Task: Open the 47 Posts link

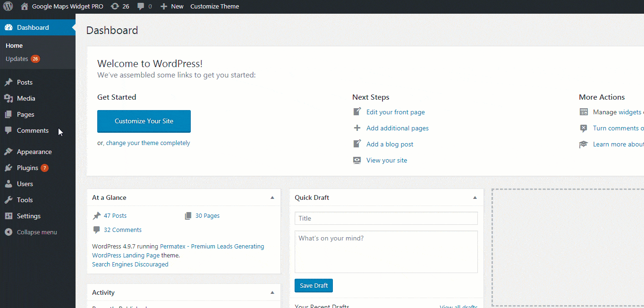Action: click(x=115, y=215)
